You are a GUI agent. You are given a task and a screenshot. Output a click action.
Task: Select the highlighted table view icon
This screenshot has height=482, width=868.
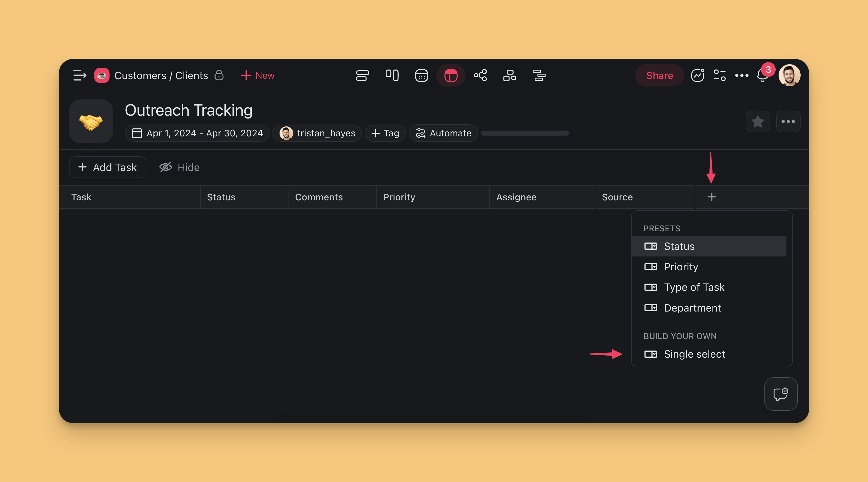(451, 76)
